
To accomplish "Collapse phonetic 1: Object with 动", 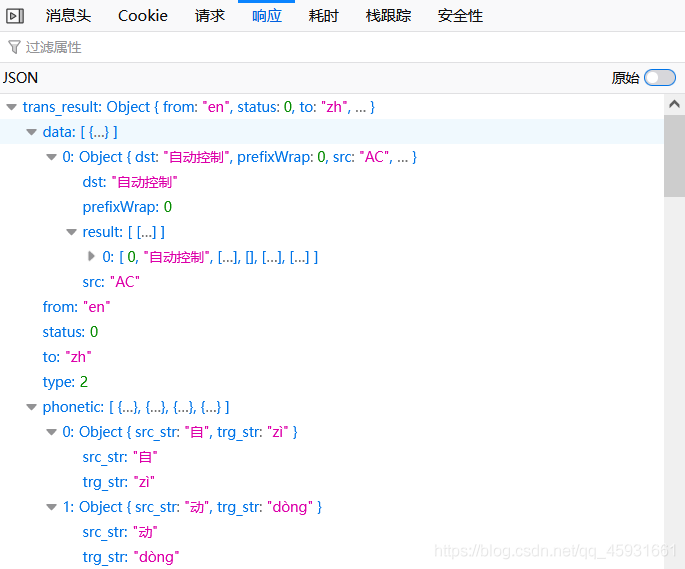I will pyautogui.click(x=52, y=507).
